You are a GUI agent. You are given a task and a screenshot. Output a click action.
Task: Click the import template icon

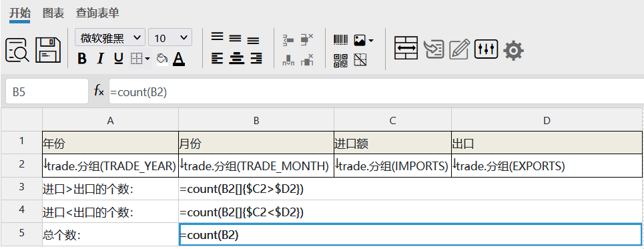point(434,49)
